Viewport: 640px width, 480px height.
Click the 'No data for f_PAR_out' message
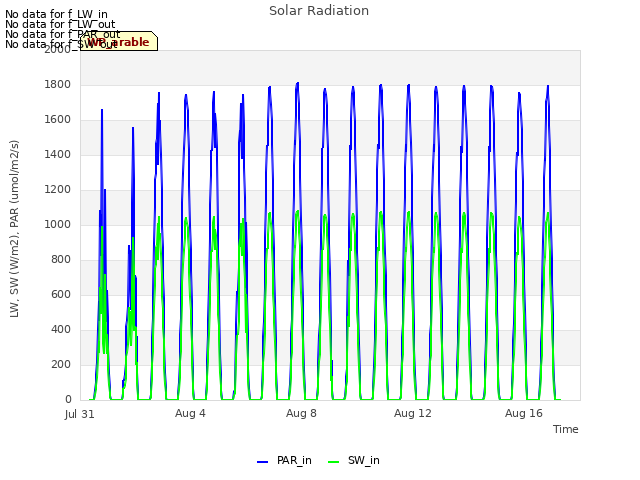63,34
